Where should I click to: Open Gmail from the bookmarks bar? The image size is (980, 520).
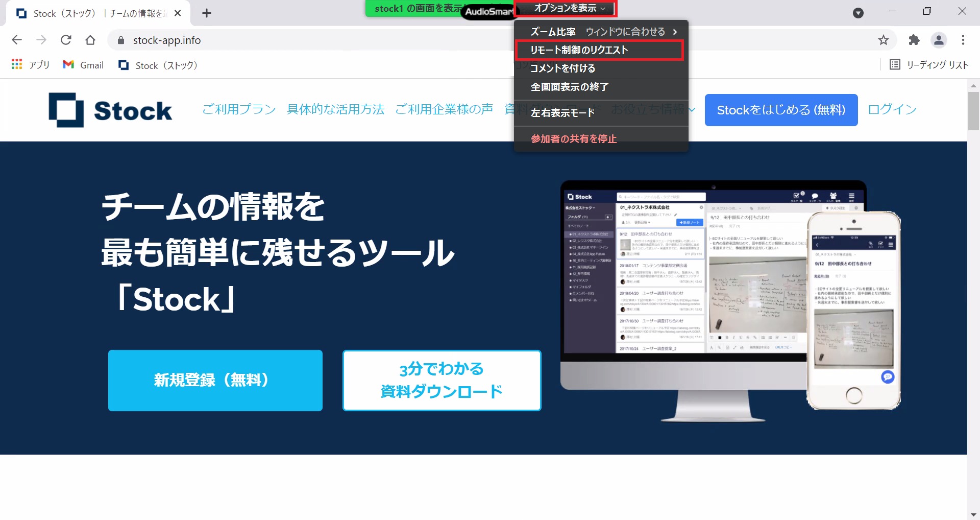(x=83, y=65)
